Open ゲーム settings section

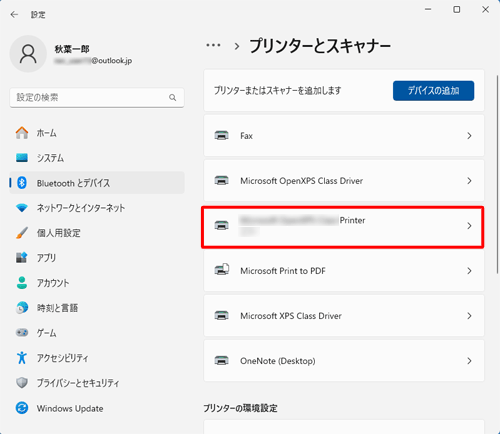click(97, 333)
